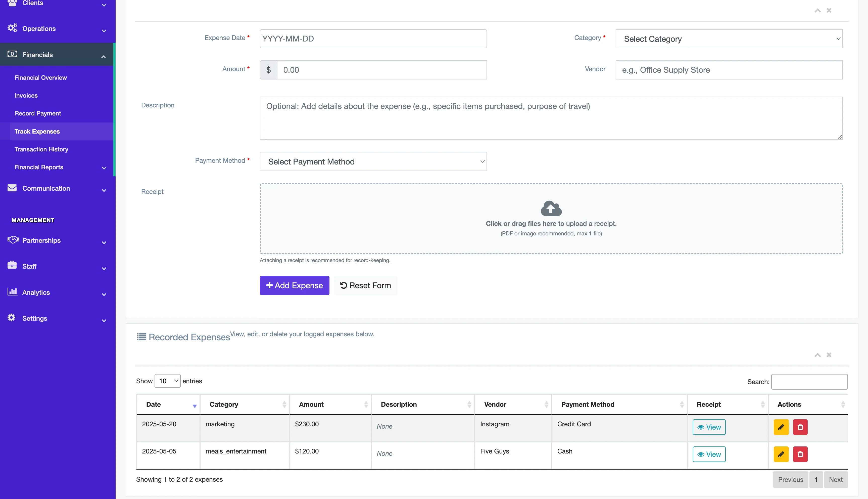The height and width of the screenshot is (499, 868).
Task: Click the Partnerships handshake icon
Action: coord(13,240)
